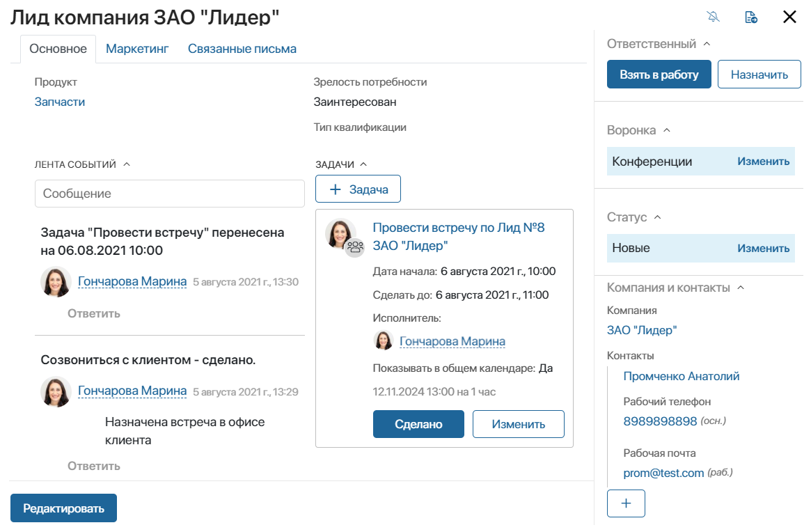This screenshot has width=811, height=532.
Task: Close the lead card with X icon
Action: tap(789, 17)
